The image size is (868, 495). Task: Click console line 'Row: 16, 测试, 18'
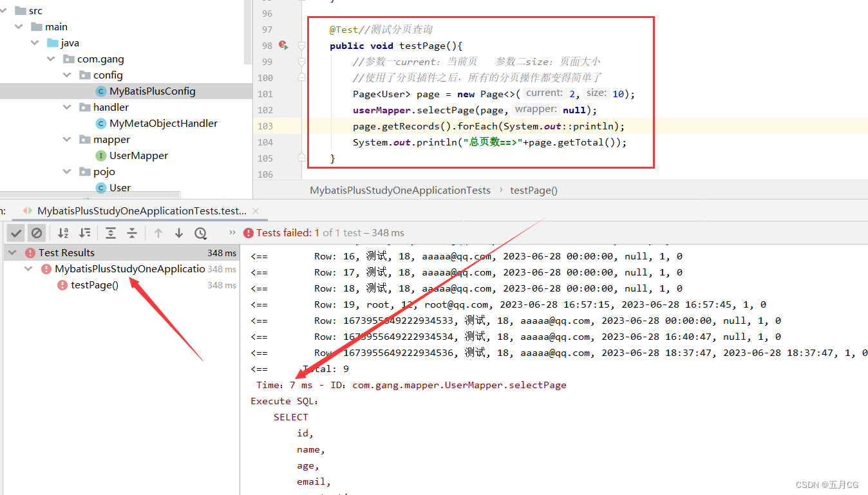(467, 256)
